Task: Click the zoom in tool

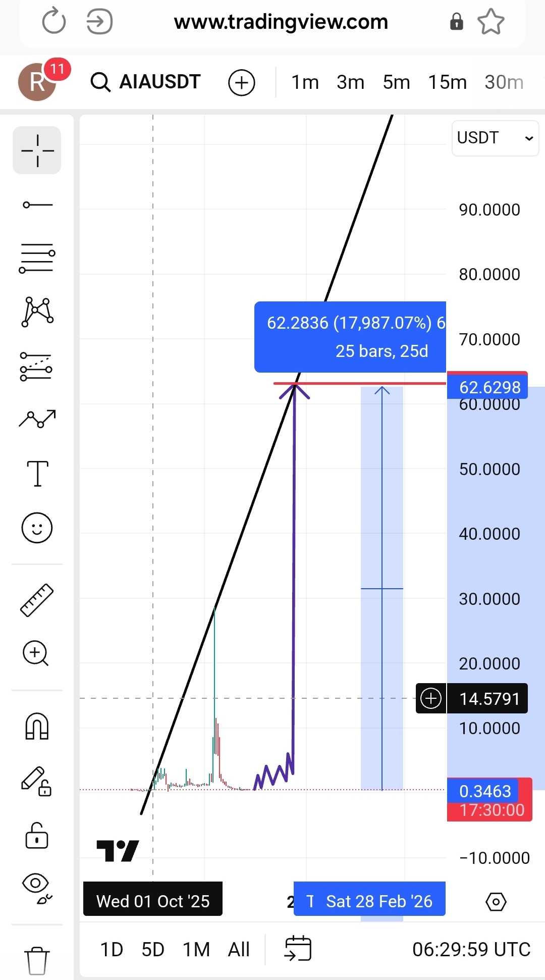Action: click(x=36, y=653)
